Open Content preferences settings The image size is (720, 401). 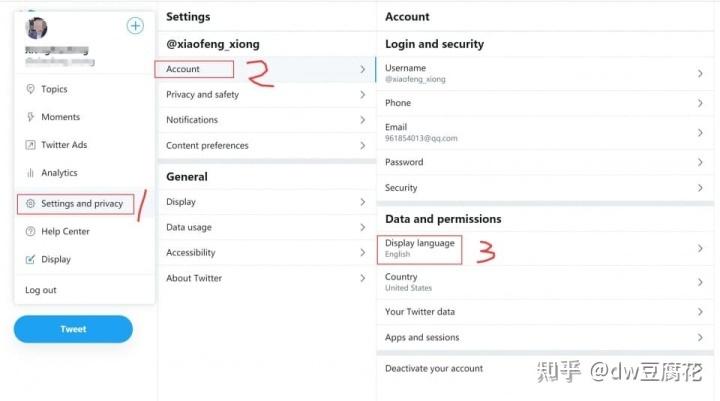(x=207, y=145)
